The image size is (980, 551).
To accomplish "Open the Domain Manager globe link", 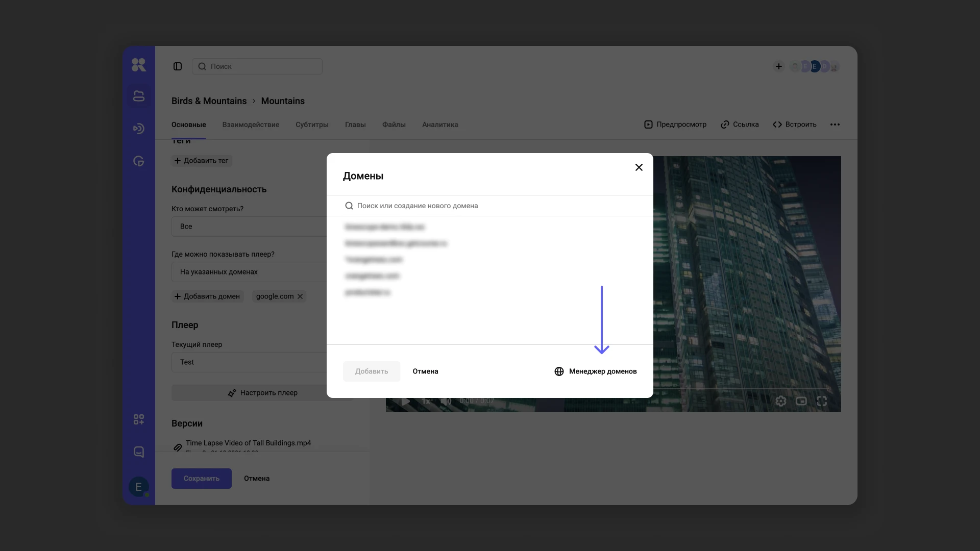I will [x=595, y=371].
